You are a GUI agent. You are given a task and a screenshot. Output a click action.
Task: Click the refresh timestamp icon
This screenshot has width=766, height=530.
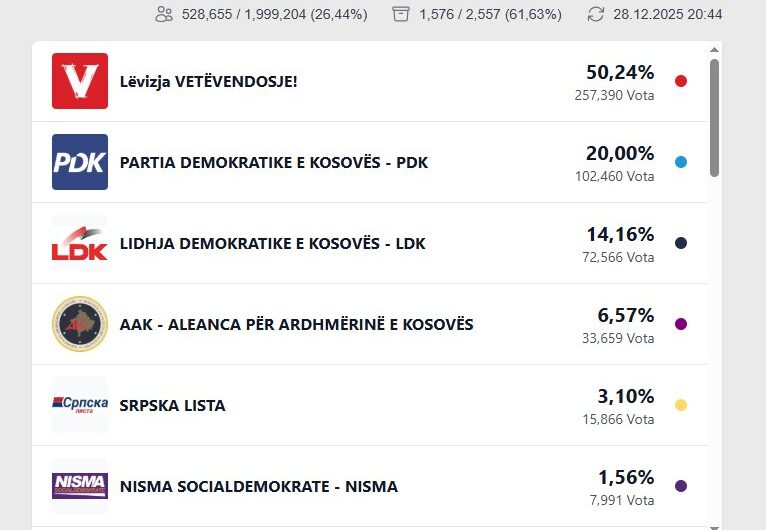596,15
